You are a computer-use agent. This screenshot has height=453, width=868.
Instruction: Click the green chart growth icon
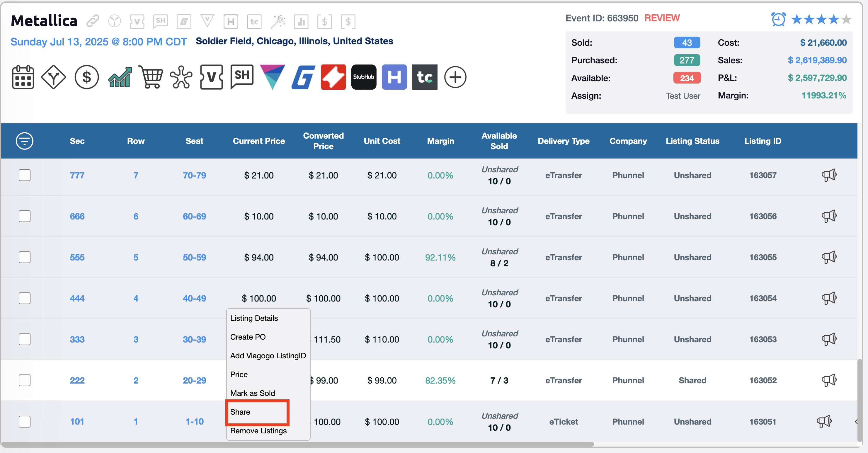pyautogui.click(x=120, y=77)
